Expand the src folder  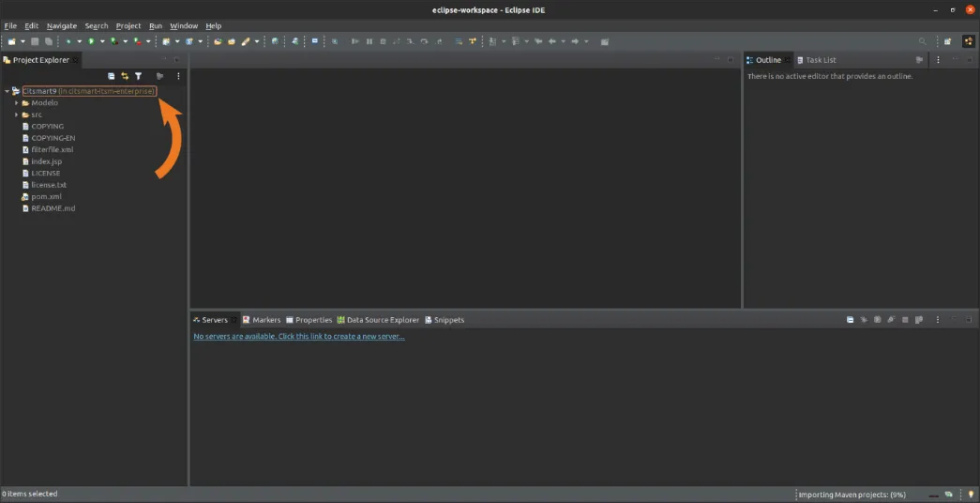[x=17, y=114]
